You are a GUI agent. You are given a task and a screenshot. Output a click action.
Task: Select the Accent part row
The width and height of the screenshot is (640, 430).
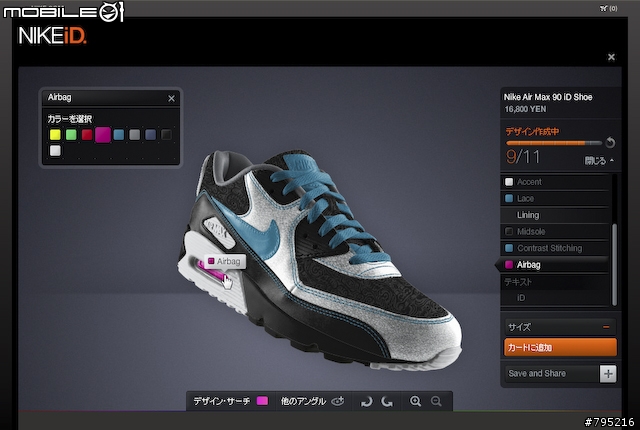tap(555, 182)
